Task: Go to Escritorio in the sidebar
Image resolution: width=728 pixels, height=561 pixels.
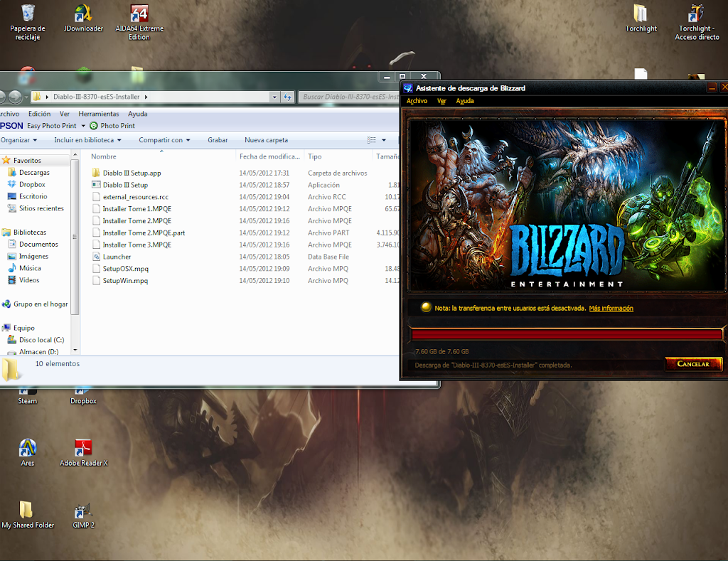Action: pyautogui.click(x=33, y=196)
